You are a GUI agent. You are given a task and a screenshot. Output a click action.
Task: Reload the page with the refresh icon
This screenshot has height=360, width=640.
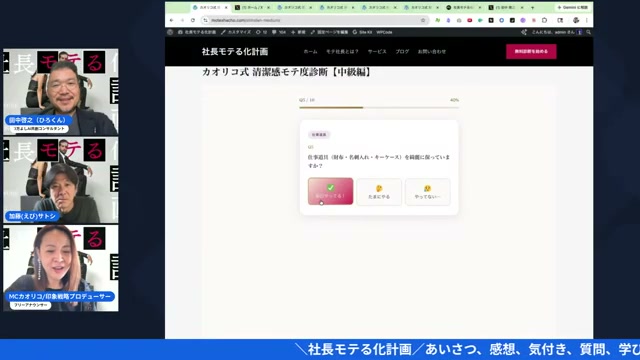pyautogui.click(x=193, y=20)
